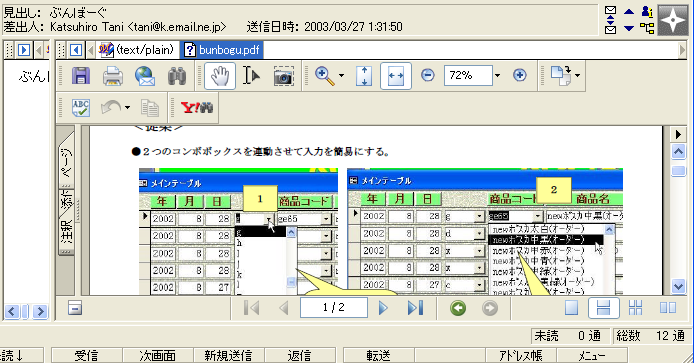Switch to Continuous Facing layout
Screen dimensions: 694x363
(636, 308)
